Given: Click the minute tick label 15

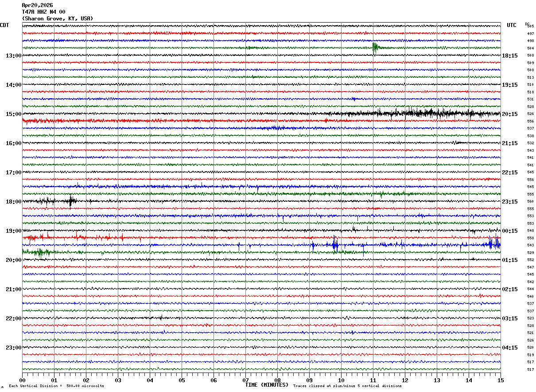Looking at the screenshot, I should click(x=501, y=380).
